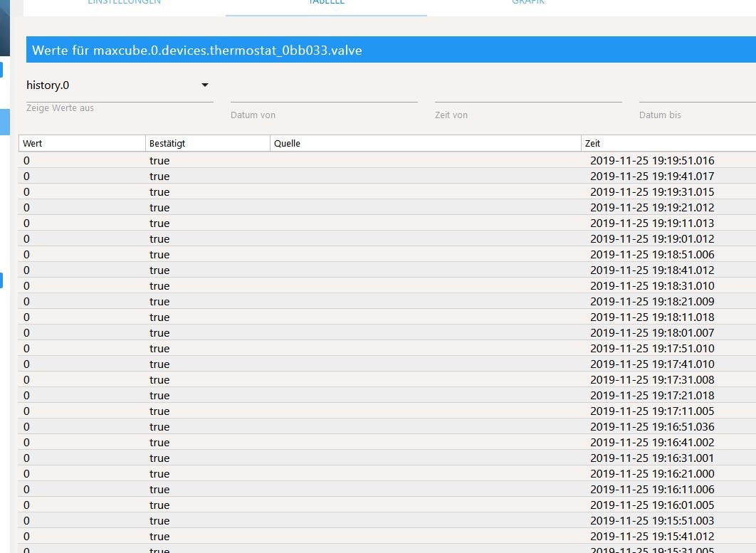Screen dimensions: 756x553
Task: Select timestamp 2019-11-25 19:18:31.010
Action: click(652, 286)
